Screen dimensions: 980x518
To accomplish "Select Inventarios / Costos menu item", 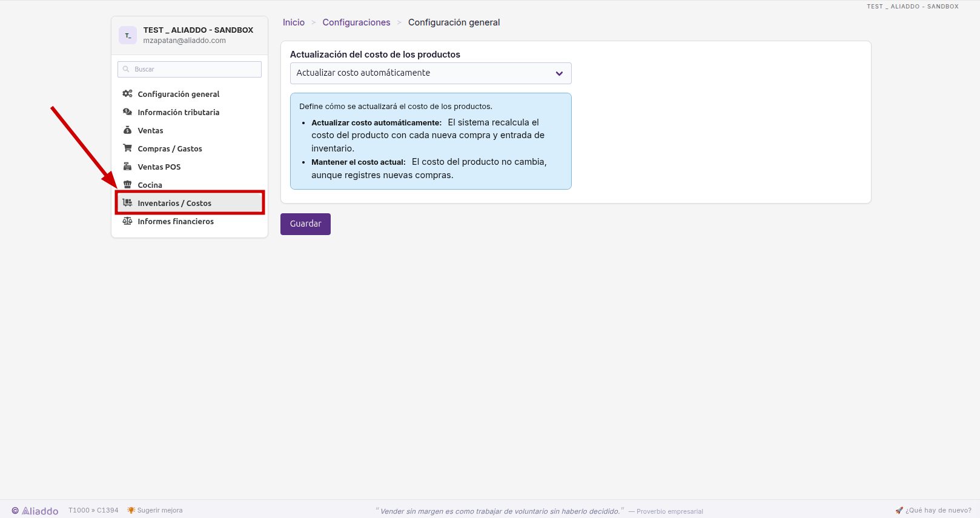I will pos(190,203).
